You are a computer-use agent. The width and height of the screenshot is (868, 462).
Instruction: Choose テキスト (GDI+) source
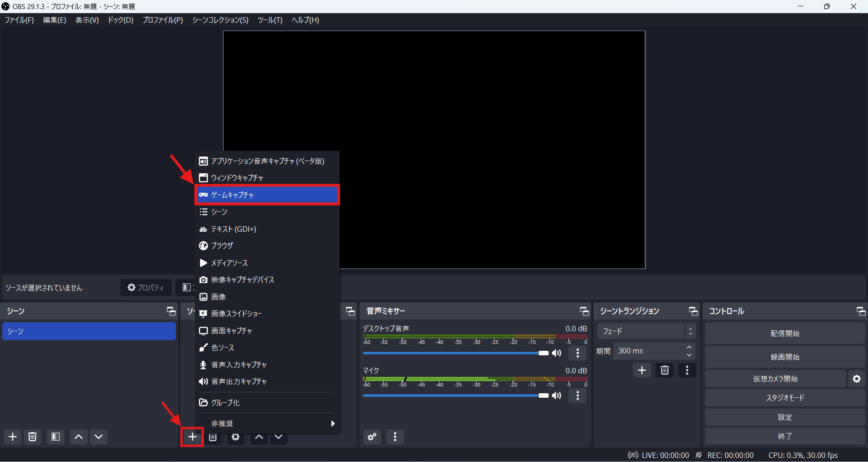tap(267, 229)
